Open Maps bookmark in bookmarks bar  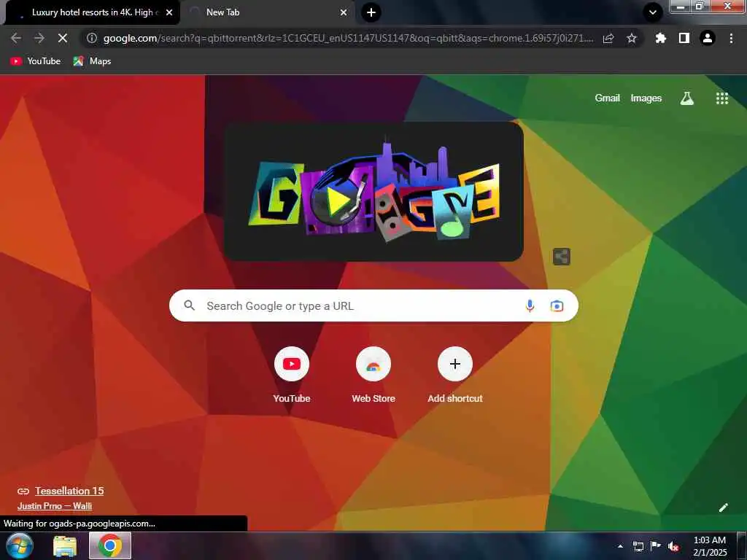92,61
